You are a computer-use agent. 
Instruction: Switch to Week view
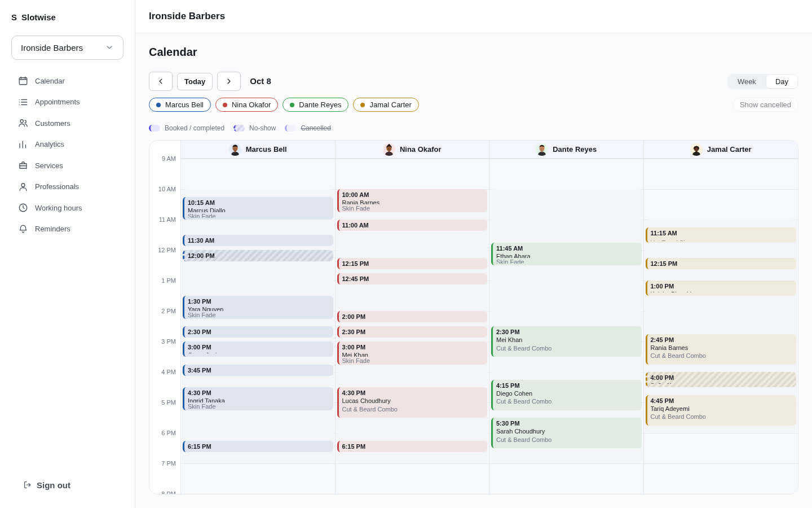pos(747,81)
